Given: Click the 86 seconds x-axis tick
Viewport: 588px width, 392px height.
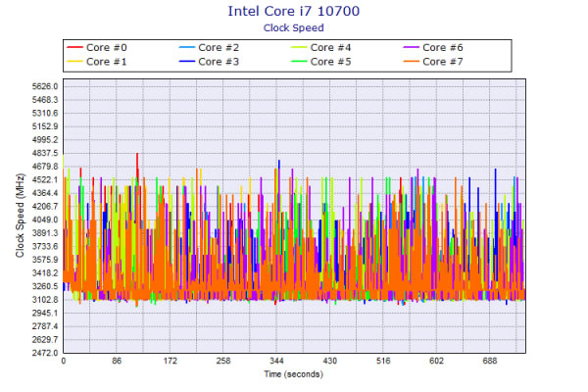Looking at the screenshot, I should tap(117, 361).
